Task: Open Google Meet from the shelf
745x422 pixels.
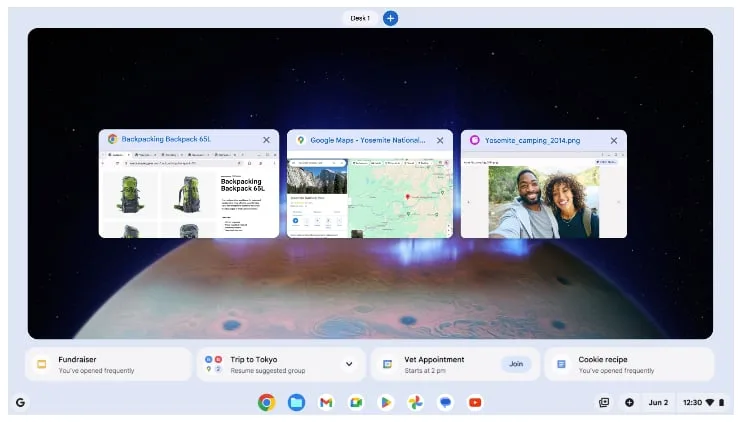Action: (356, 403)
